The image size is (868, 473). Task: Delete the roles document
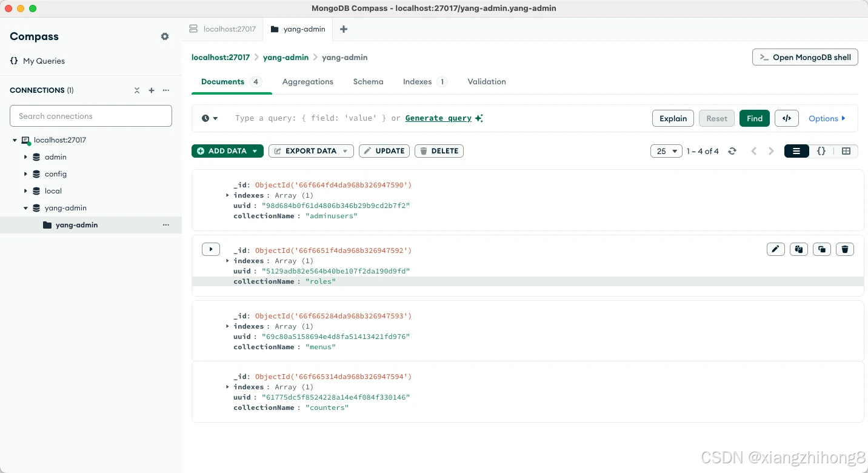click(845, 249)
